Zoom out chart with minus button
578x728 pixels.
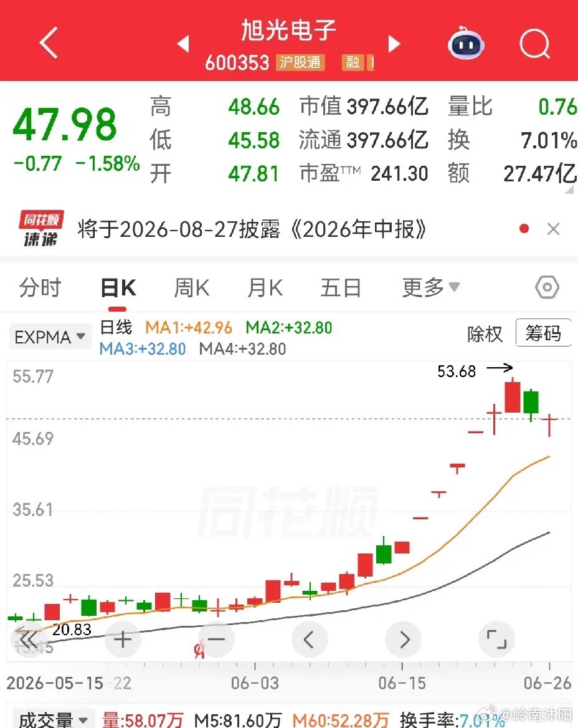coord(216,639)
